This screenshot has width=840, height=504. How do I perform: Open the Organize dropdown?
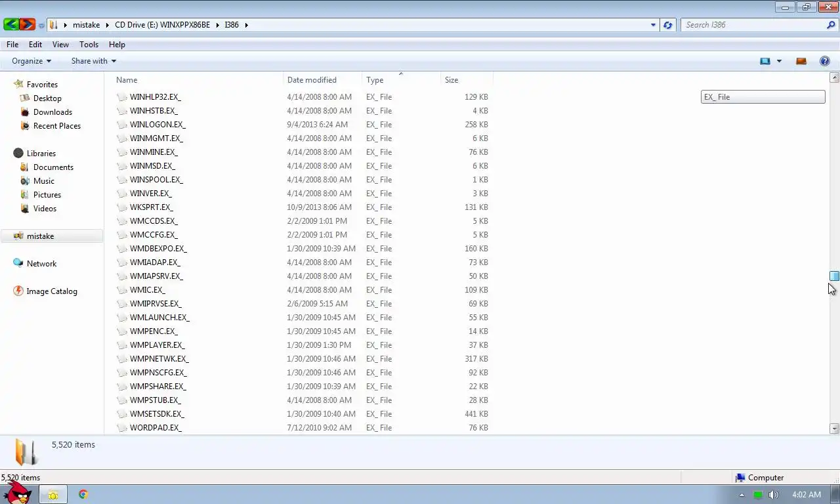31,61
